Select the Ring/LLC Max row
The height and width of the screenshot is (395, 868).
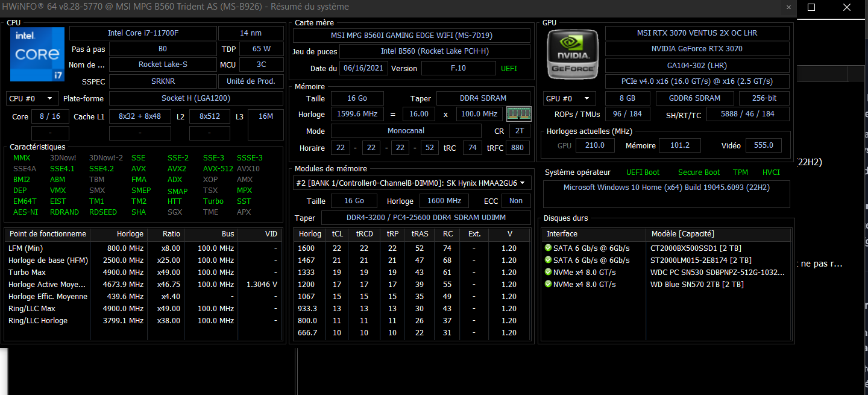pyautogui.click(x=143, y=309)
